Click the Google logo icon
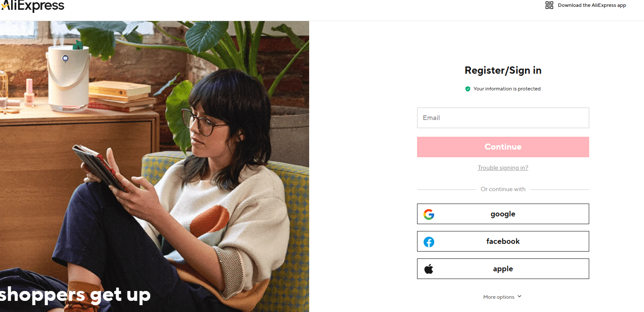 pyautogui.click(x=429, y=214)
